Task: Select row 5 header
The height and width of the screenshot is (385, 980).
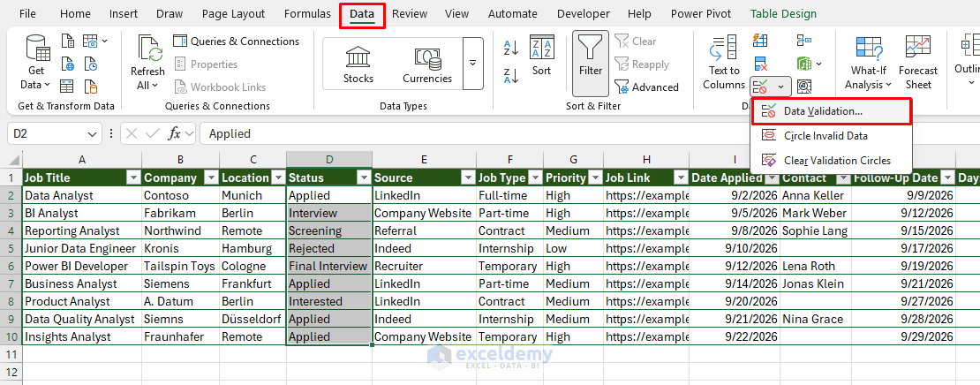Action: [x=11, y=248]
